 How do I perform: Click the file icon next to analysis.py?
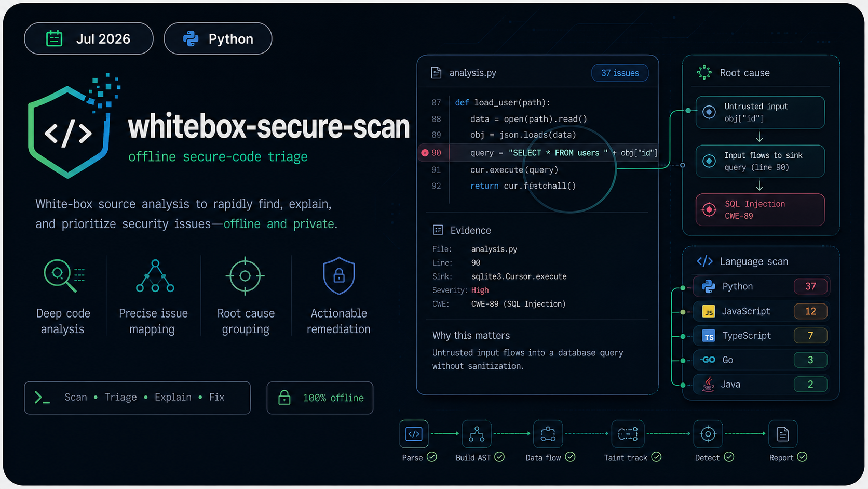click(x=436, y=73)
